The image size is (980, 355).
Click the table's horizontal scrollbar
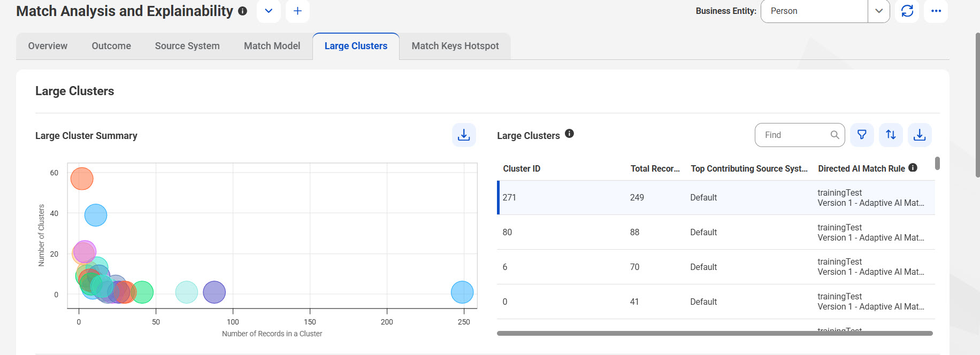point(715,333)
